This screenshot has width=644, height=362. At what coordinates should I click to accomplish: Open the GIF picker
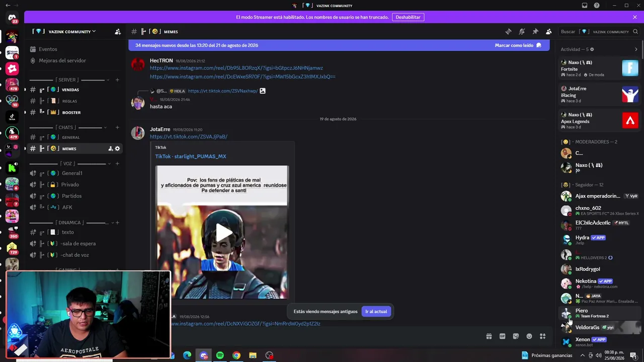coord(502,336)
